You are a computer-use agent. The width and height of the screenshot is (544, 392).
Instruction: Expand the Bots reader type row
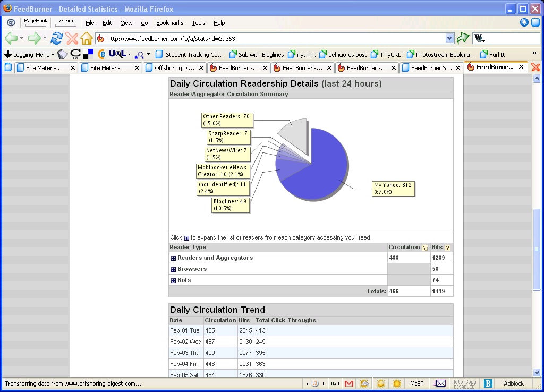pyautogui.click(x=174, y=280)
